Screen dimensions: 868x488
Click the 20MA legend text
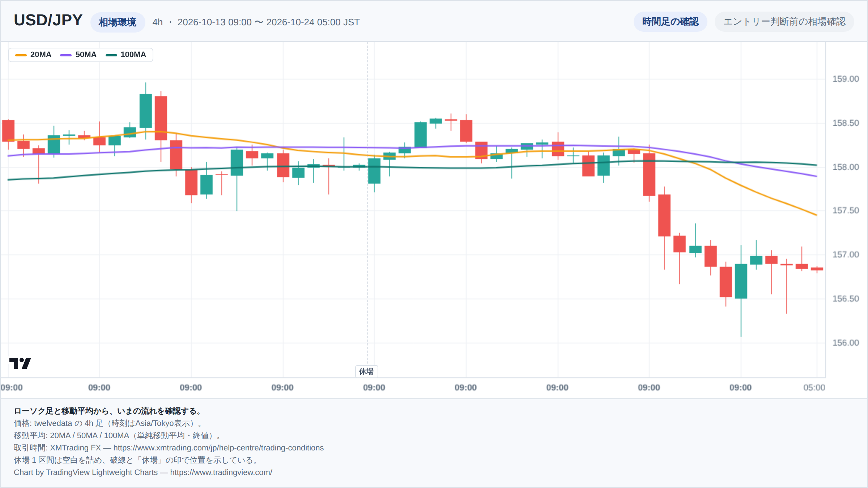41,55
